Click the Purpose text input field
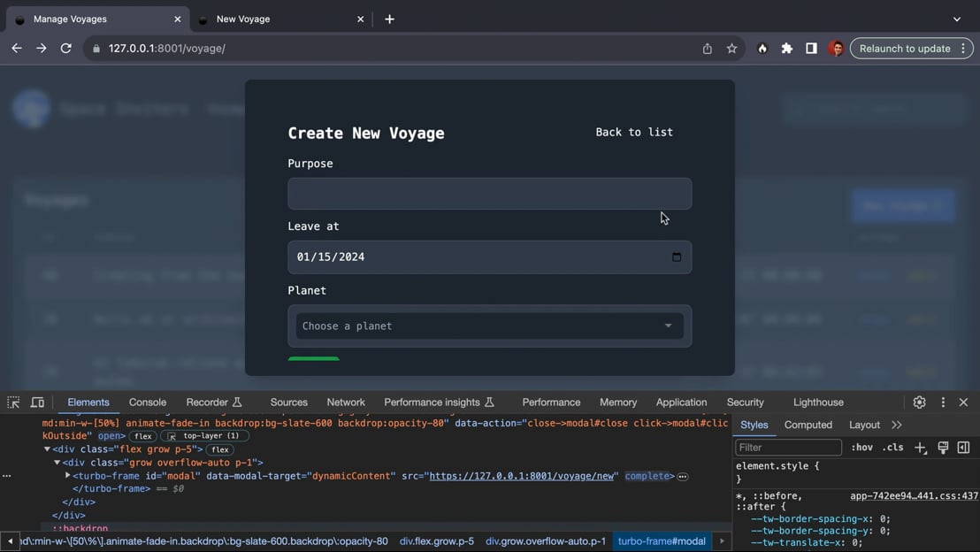Viewport: 980px width, 552px height. [x=489, y=194]
